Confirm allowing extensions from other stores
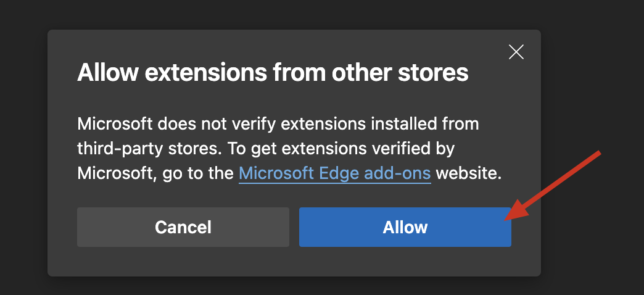Image resolution: width=644 pixels, height=295 pixels. pyautogui.click(x=405, y=227)
